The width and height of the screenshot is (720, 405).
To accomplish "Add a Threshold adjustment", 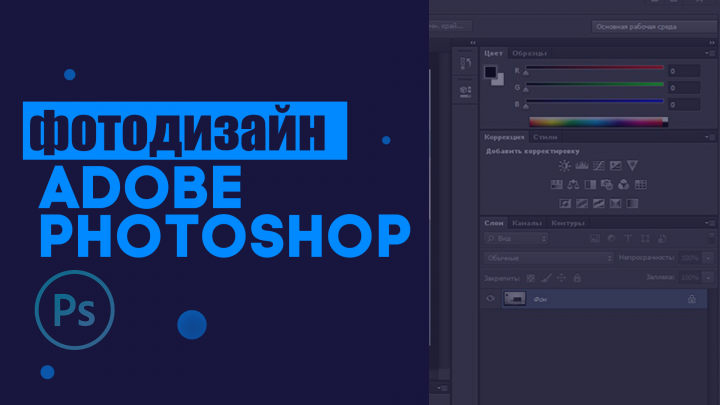I will 598,203.
